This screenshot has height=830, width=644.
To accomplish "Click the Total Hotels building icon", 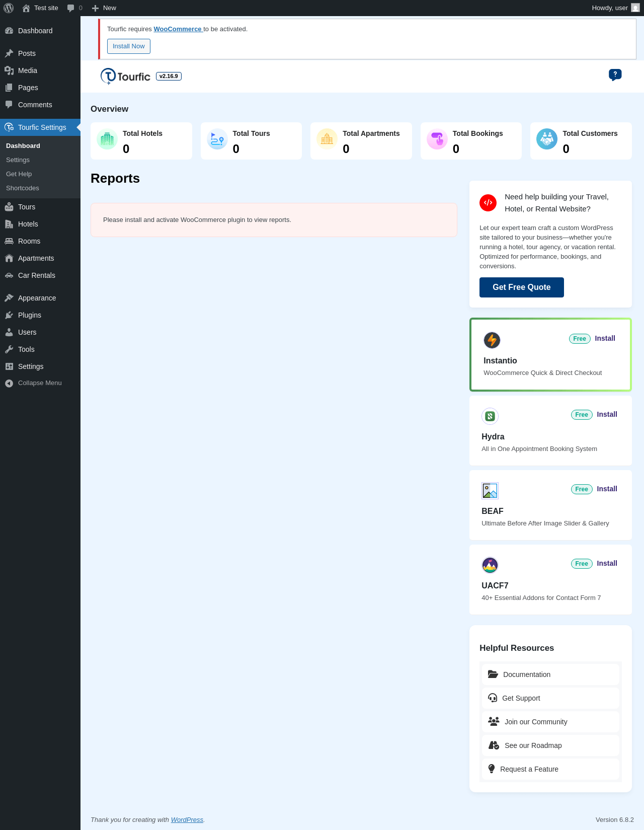I will [x=107, y=139].
